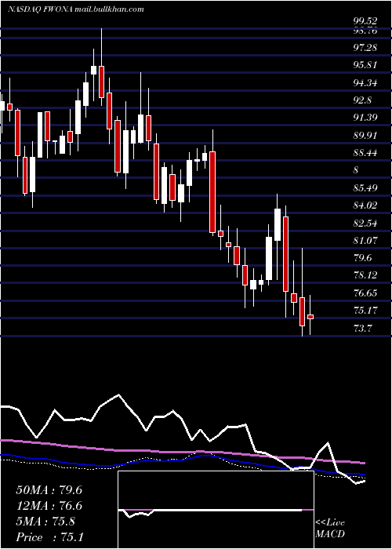The width and height of the screenshot is (392, 549).
Task: Click inside the MACD inset box
Action: click(216, 510)
